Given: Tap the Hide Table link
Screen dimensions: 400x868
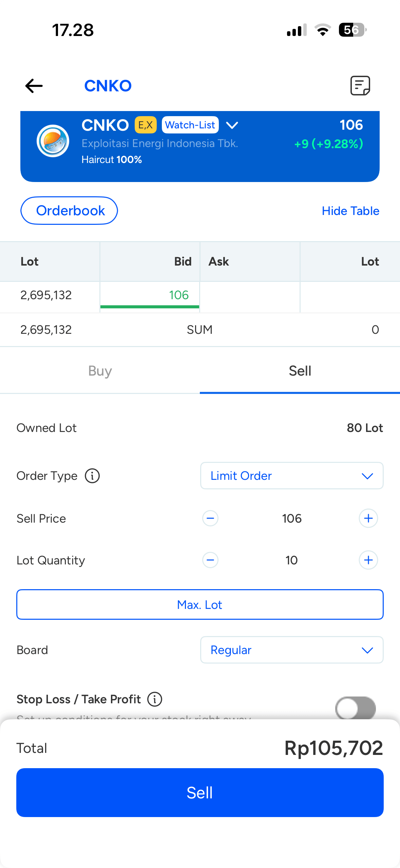Looking at the screenshot, I should (x=350, y=211).
